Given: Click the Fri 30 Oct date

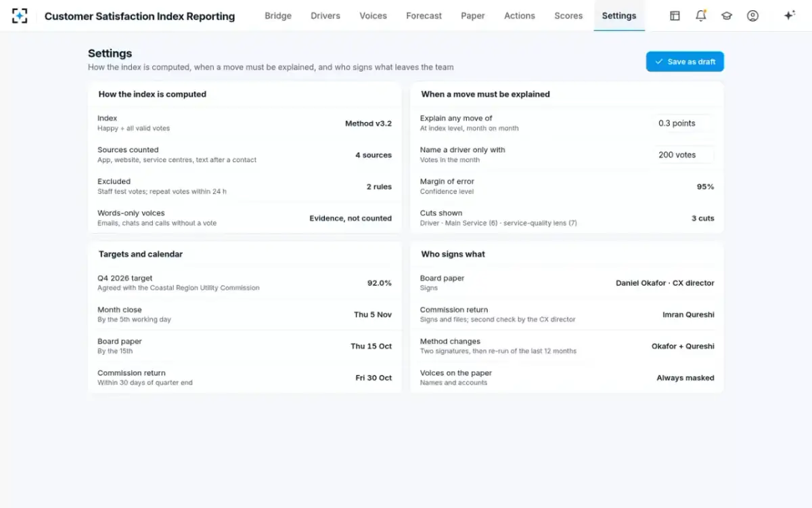Looking at the screenshot, I should [374, 378].
